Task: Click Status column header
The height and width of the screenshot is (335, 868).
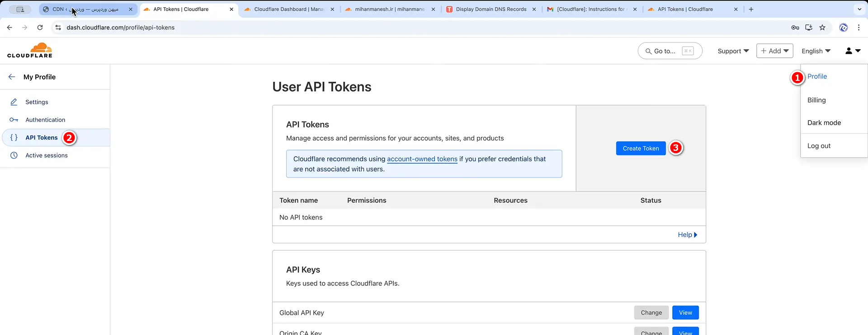Action: tap(651, 200)
